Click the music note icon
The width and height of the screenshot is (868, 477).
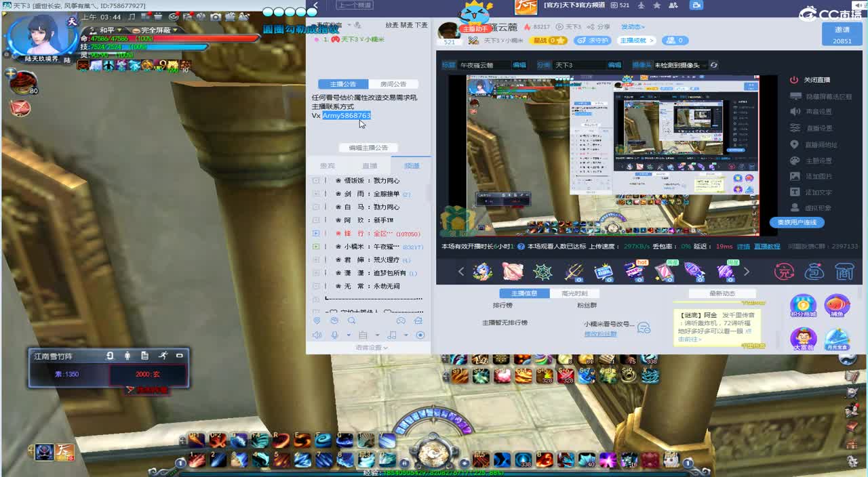(x=391, y=335)
